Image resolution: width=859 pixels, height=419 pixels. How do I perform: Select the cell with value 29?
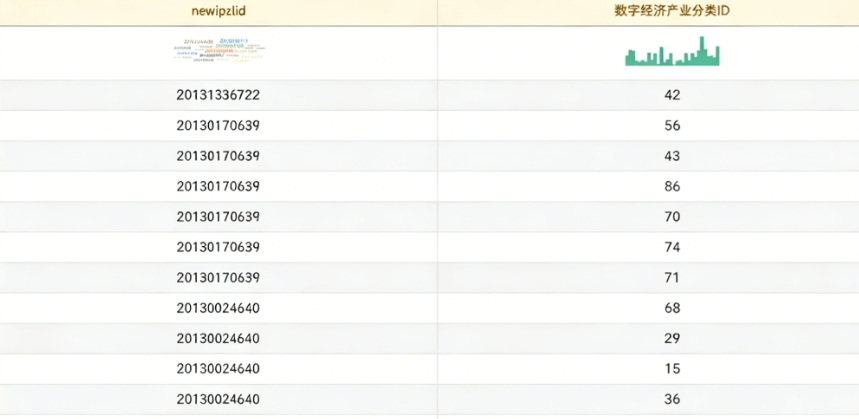(x=672, y=338)
